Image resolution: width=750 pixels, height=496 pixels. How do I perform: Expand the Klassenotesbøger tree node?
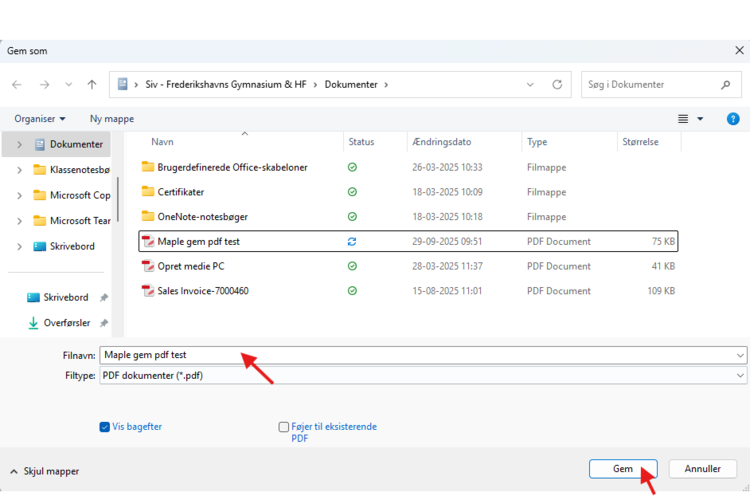click(19, 170)
